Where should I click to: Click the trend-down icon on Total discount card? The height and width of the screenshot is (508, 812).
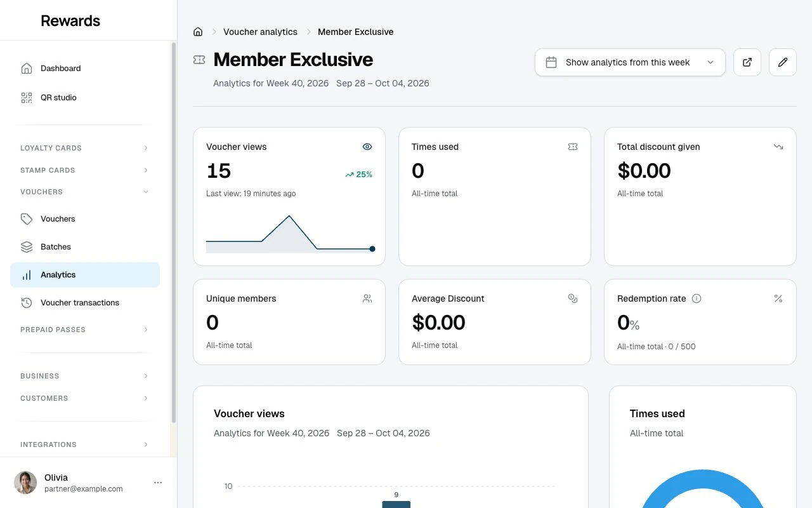[x=778, y=147]
